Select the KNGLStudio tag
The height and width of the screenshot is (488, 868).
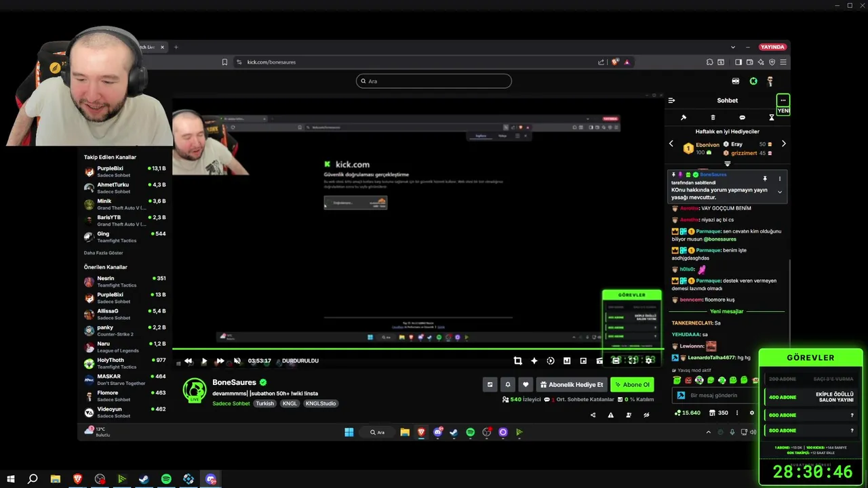point(320,403)
